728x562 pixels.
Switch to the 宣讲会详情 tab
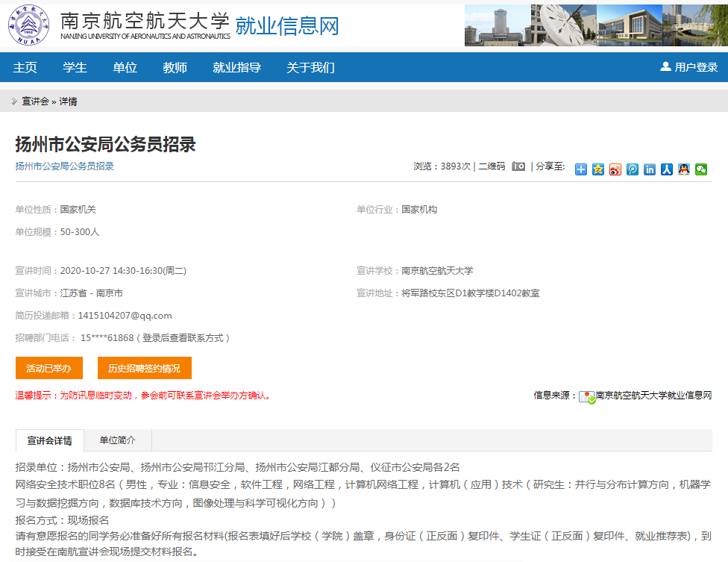(x=50, y=440)
